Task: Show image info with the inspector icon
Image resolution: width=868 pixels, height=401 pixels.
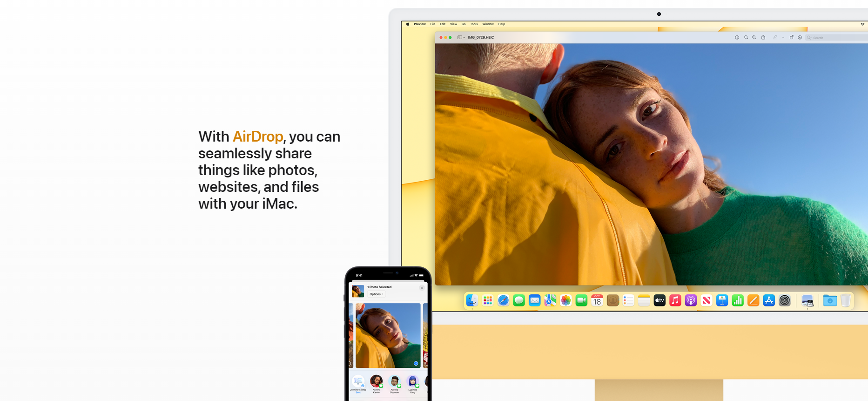Action: tap(737, 38)
